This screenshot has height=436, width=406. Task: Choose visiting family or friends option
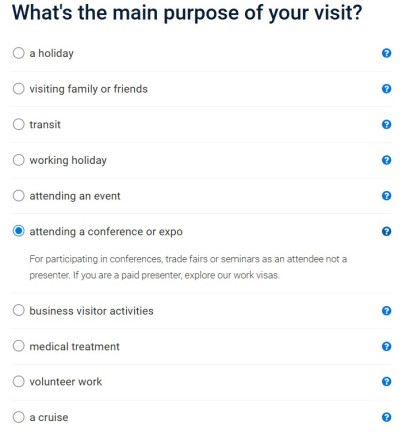pos(19,89)
